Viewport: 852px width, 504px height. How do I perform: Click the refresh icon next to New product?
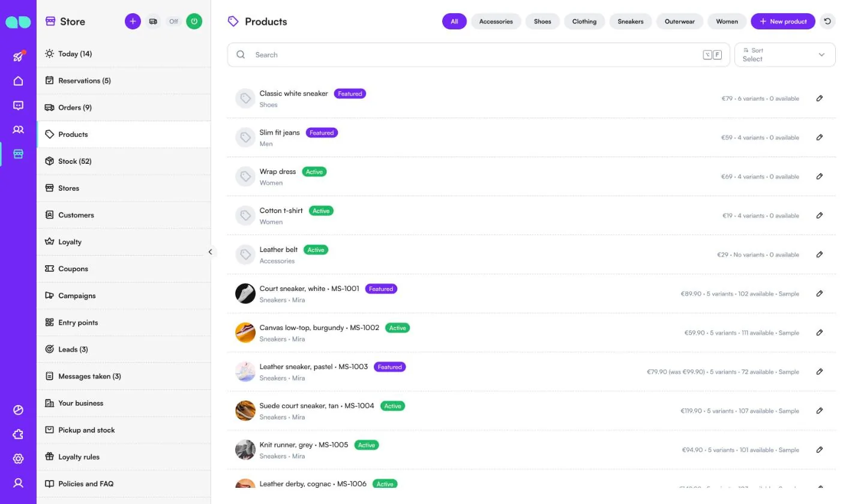tap(827, 22)
